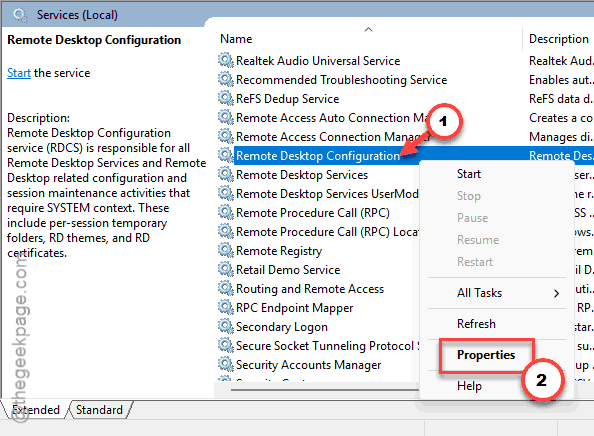Image resolution: width=594 pixels, height=436 pixels.
Task: Click the Remote Procedure Call (RPC) Locator gear icon
Action: click(226, 231)
